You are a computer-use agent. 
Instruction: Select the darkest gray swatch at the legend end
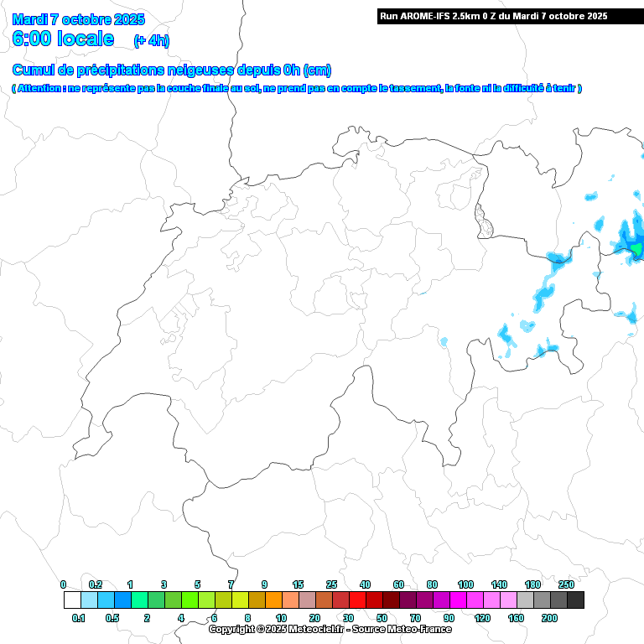pos(575,600)
